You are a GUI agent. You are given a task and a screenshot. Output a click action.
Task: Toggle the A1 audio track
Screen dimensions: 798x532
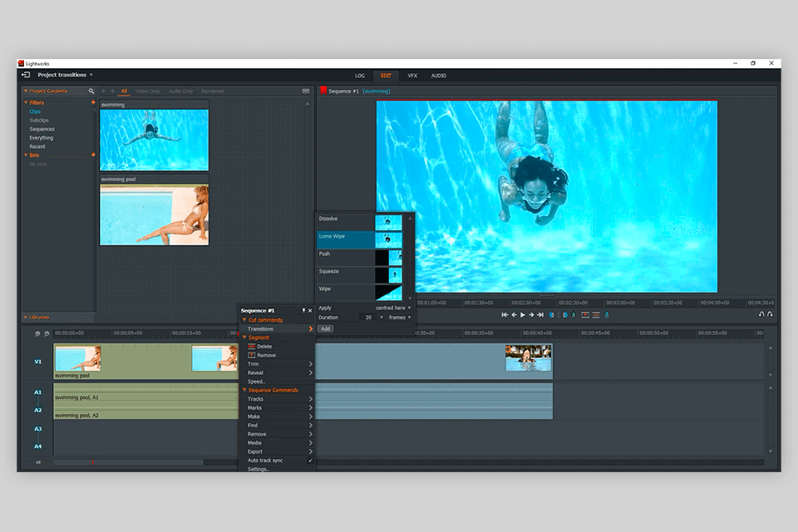click(x=37, y=392)
